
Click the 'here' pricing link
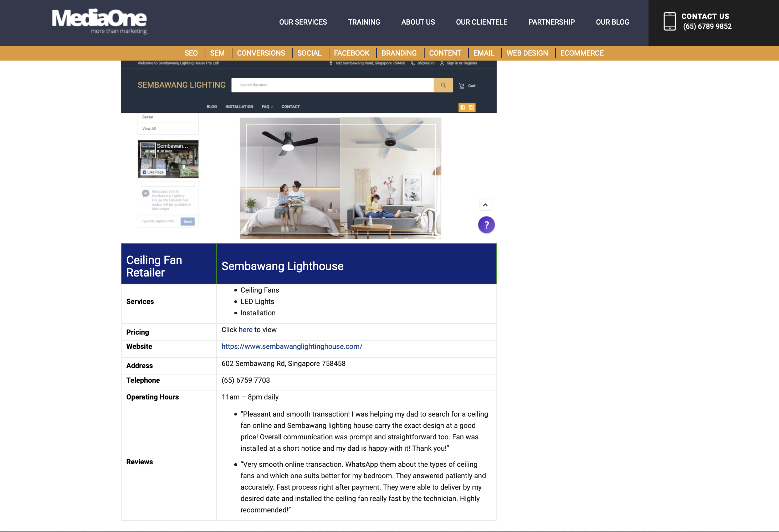pyautogui.click(x=245, y=330)
